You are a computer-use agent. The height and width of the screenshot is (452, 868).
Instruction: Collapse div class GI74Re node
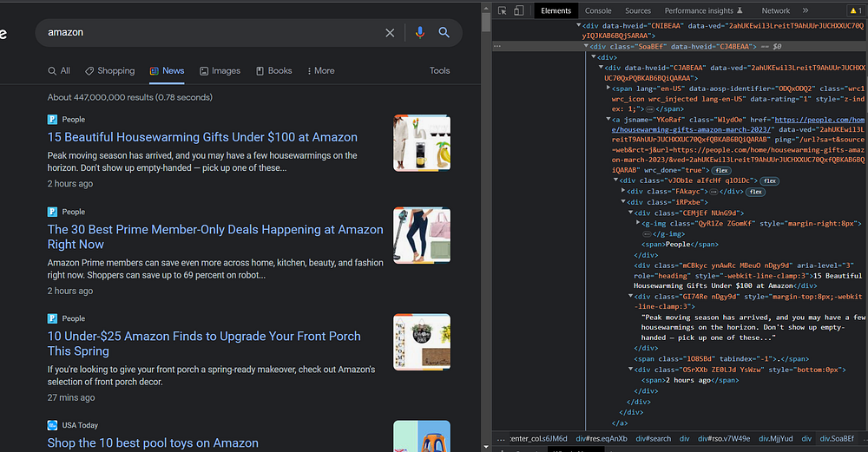630,296
